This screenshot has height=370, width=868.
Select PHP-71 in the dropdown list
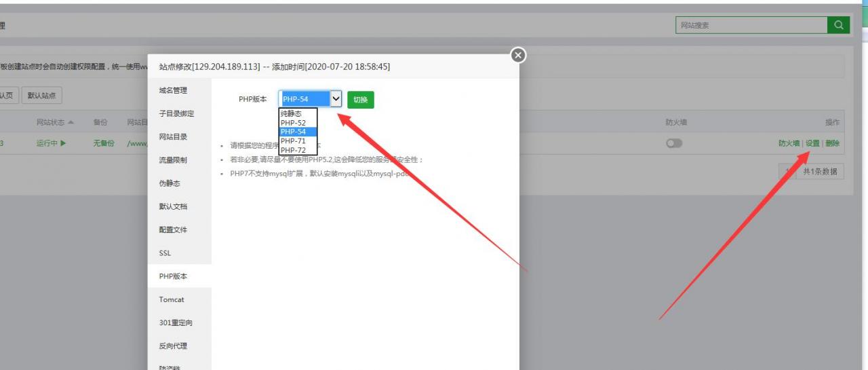coord(298,141)
